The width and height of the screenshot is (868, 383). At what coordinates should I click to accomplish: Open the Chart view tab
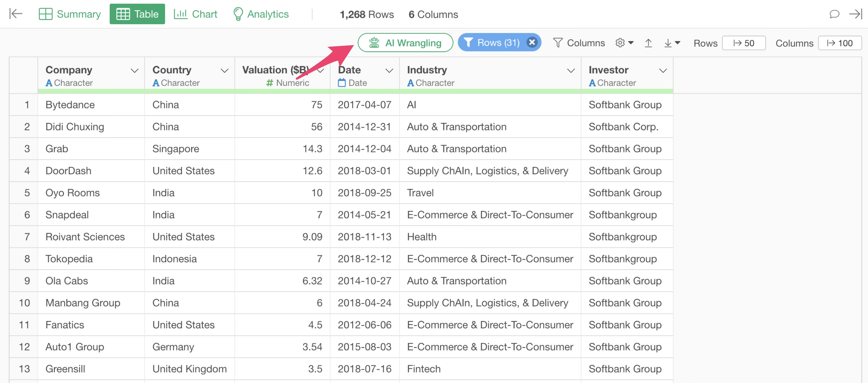(196, 14)
